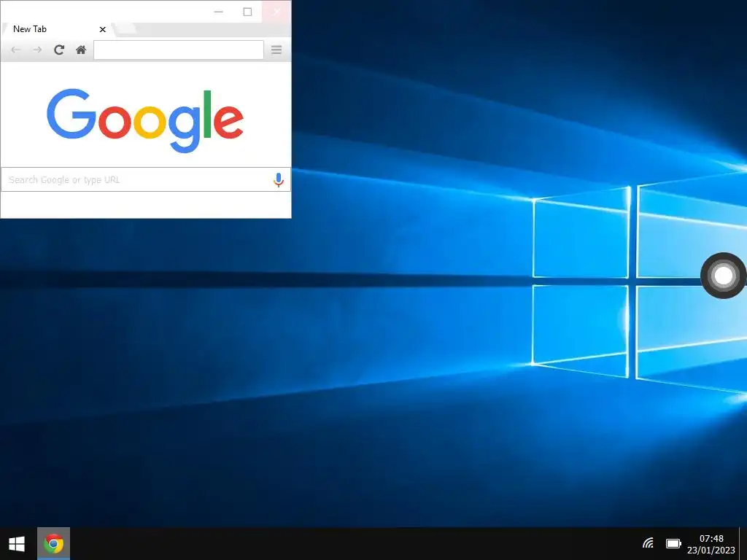Close the Chrome window
747x560 pixels.
pyautogui.click(x=276, y=12)
